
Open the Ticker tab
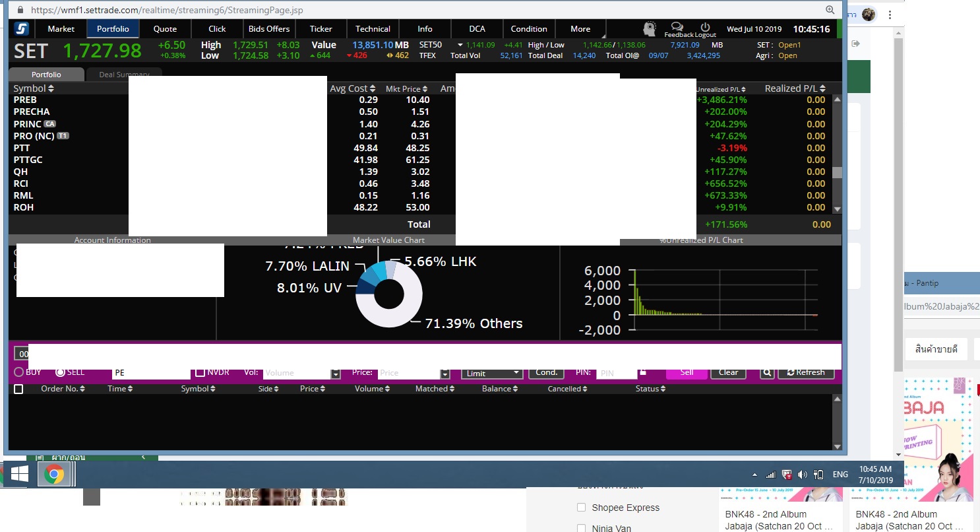pos(321,29)
